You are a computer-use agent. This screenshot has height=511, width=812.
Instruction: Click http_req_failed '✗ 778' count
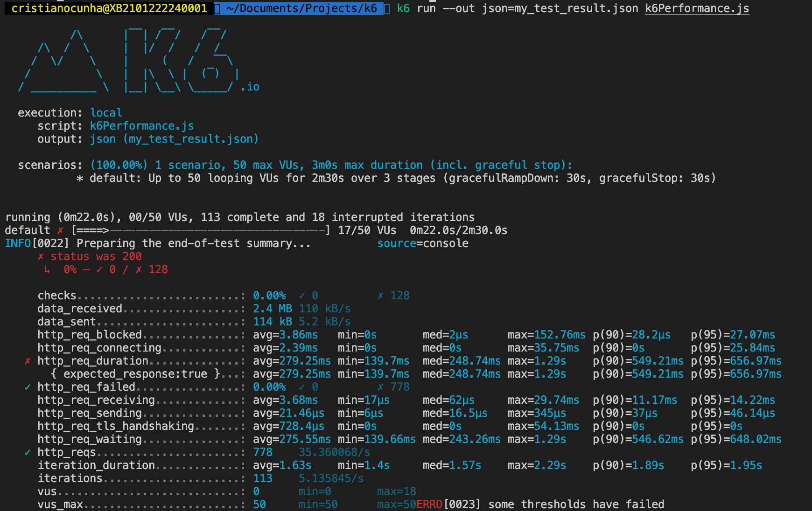pos(393,387)
